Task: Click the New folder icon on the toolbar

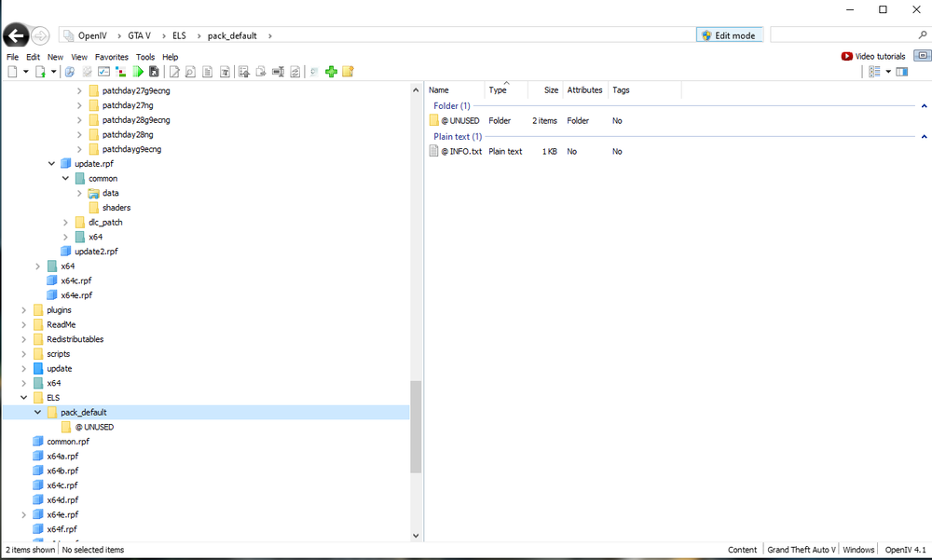Action: [x=348, y=71]
